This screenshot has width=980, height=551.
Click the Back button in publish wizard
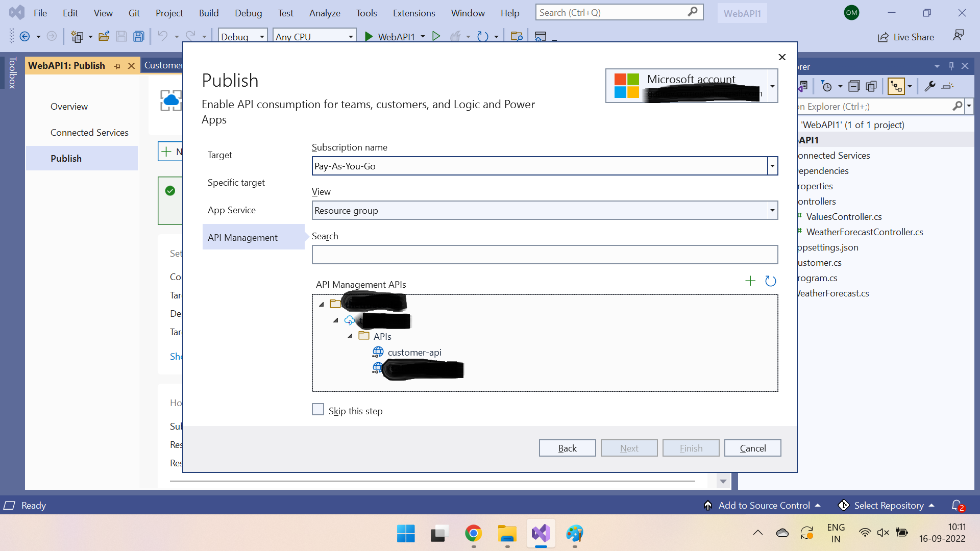click(x=568, y=447)
